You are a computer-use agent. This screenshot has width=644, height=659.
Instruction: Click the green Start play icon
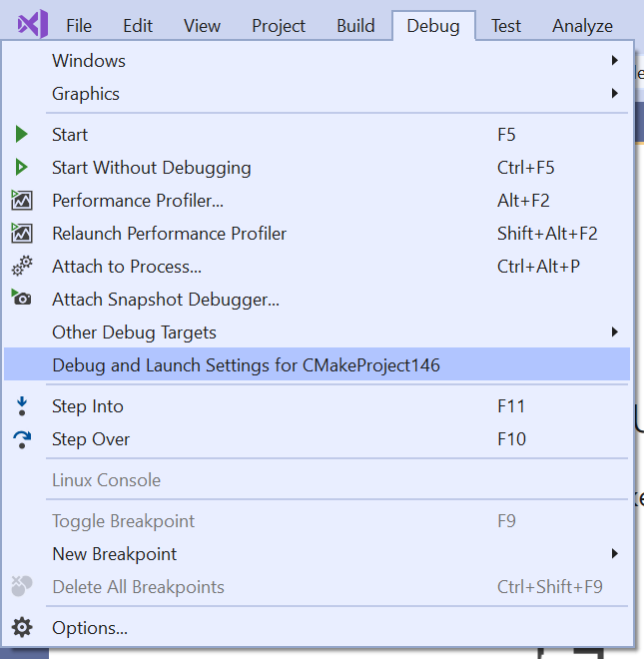(21, 135)
